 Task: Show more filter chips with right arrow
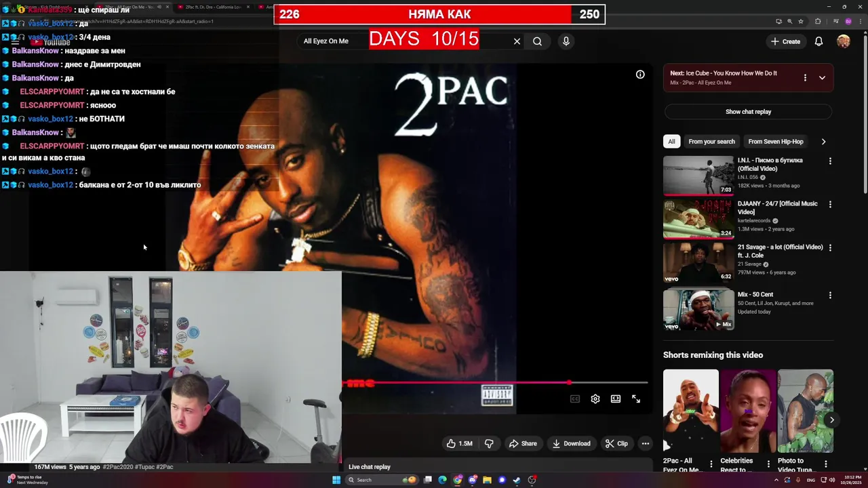coord(823,142)
